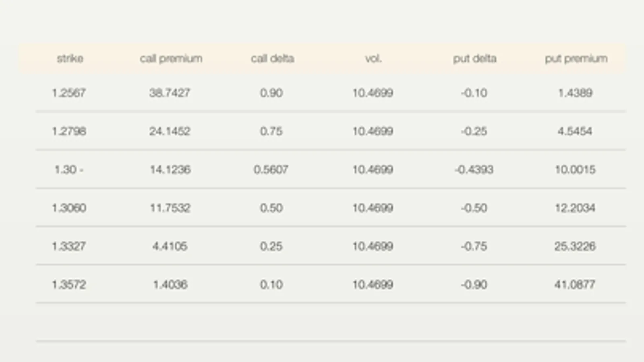The height and width of the screenshot is (362, 644).
Task: Select the strike cell 1.3060
Action: [69, 208]
